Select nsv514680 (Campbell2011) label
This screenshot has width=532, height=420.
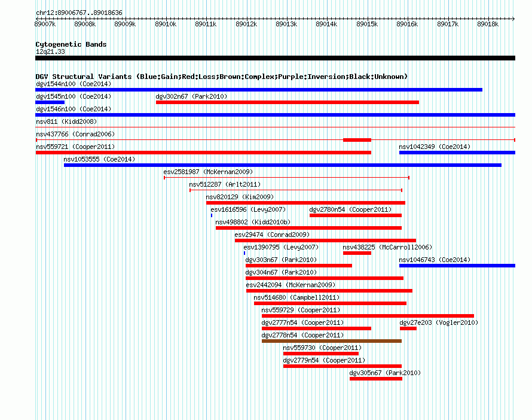[297, 297]
